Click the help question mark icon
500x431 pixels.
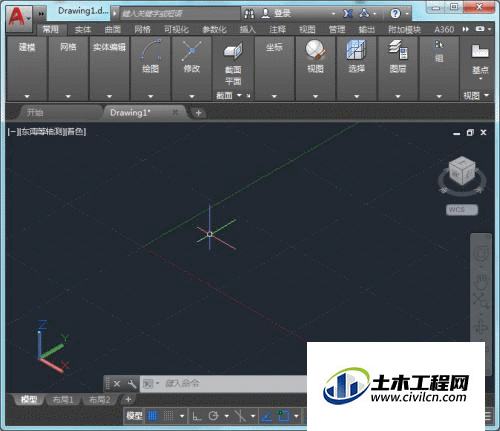(x=395, y=14)
